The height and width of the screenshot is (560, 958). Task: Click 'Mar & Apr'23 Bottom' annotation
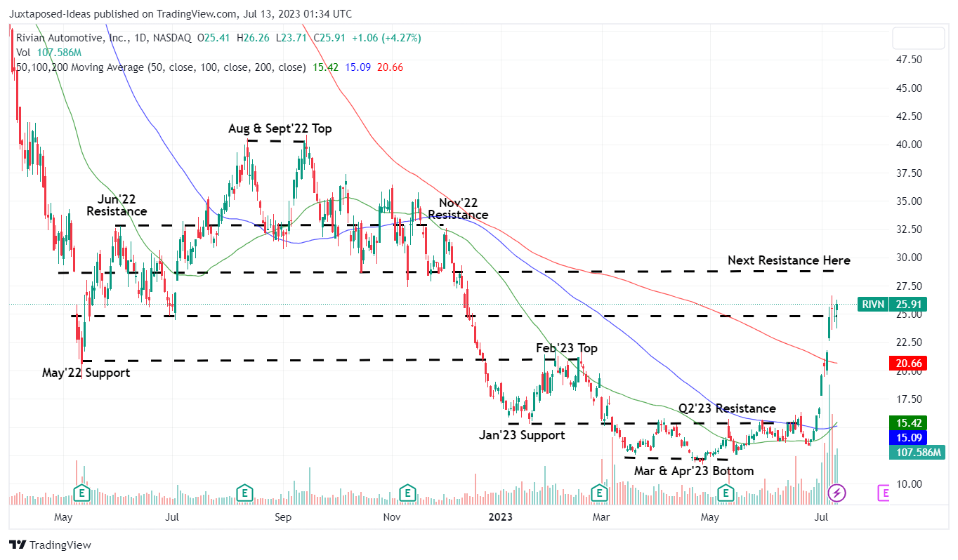(694, 471)
